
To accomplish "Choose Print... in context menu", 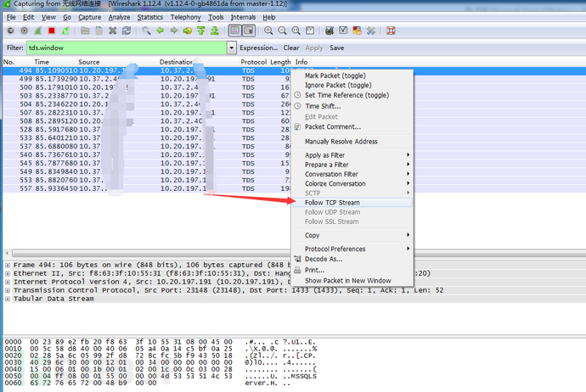I will [x=352, y=270].
